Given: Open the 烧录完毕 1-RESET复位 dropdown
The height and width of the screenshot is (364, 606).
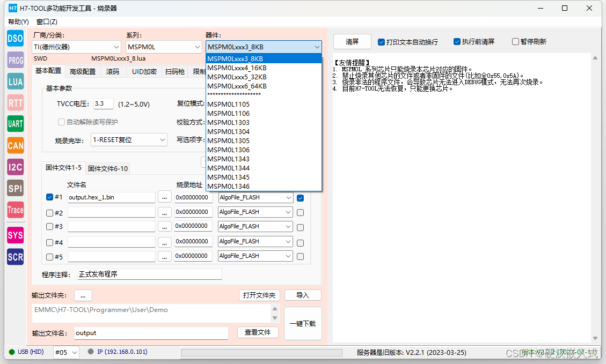Looking at the screenshot, I should pyautogui.click(x=129, y=140).
